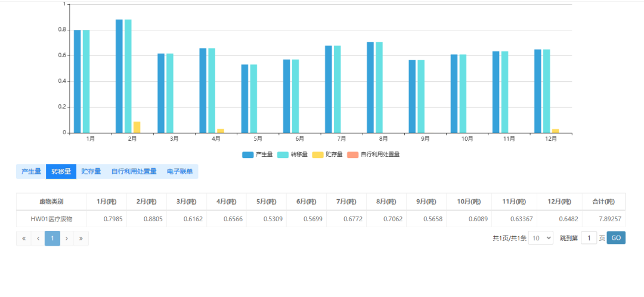Go to next page with › button
This screenshot has height=297, width=644.
click(x=67, y=239)
